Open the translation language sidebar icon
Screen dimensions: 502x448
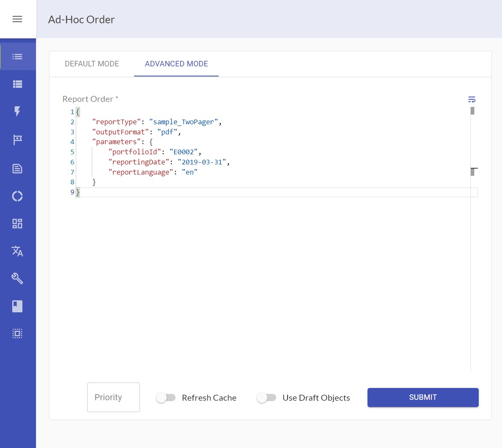click(17, 251)
